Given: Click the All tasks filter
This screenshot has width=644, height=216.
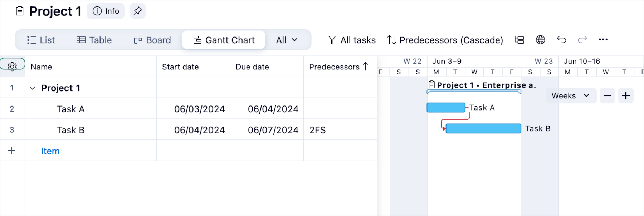Looking at the screenshot, I should 352,40.
